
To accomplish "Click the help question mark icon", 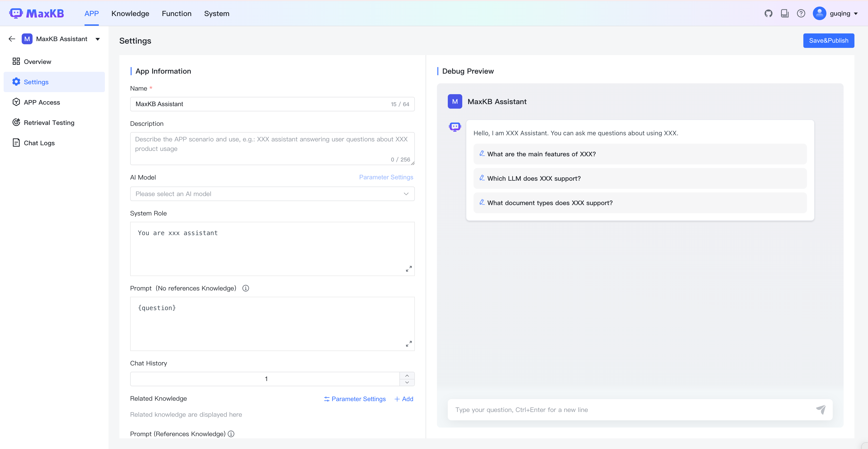I will 801,14.
